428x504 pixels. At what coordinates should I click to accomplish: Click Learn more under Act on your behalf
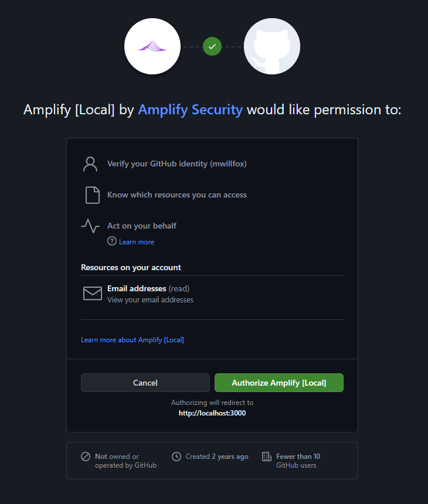[x=136, y=241]
